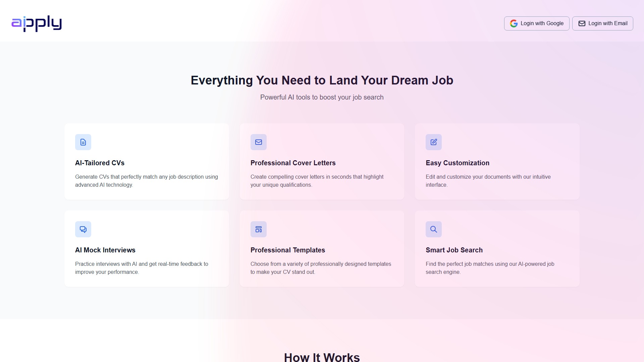644x362 pixels.
Task: Click the AI Mock Interviews card title
Action: (105, 250)
